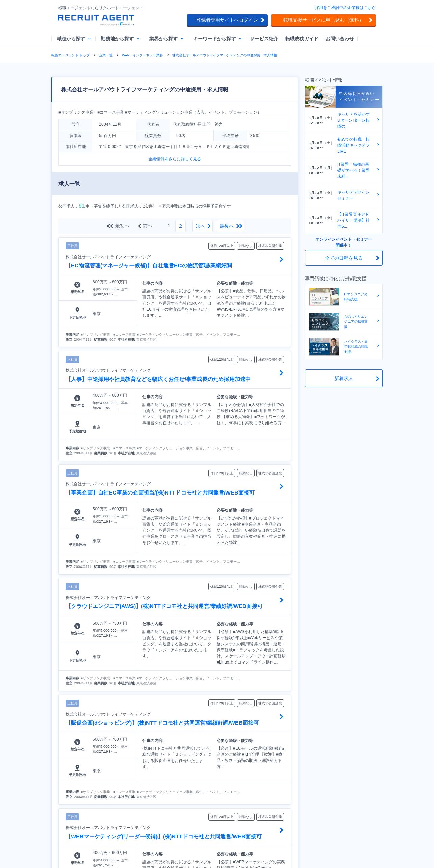Open ものづくりエンジニアの転職支援 link
The height and width of the screenshot is (868, 434).
coord(356,322)
